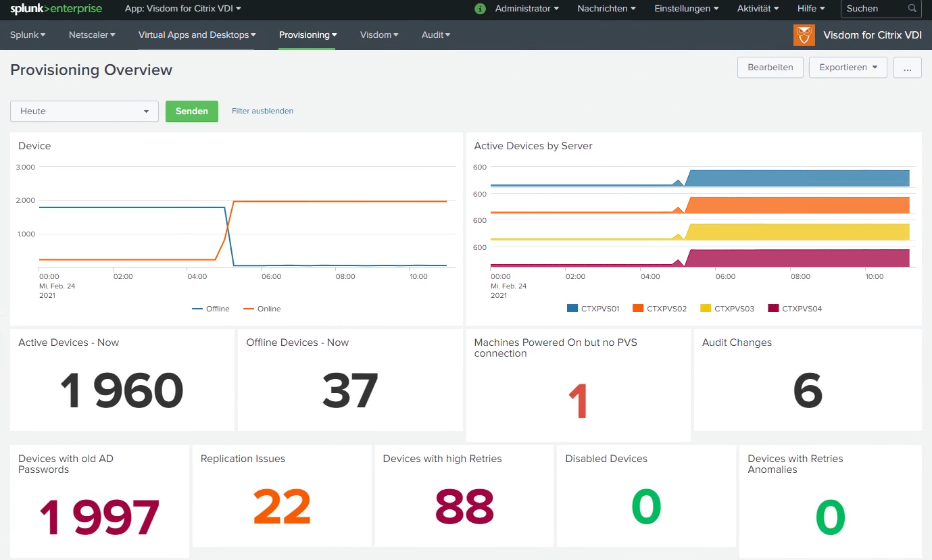Toggle the Offline legend entry
This screenshot has height=560, width=932.
[211, 309]
